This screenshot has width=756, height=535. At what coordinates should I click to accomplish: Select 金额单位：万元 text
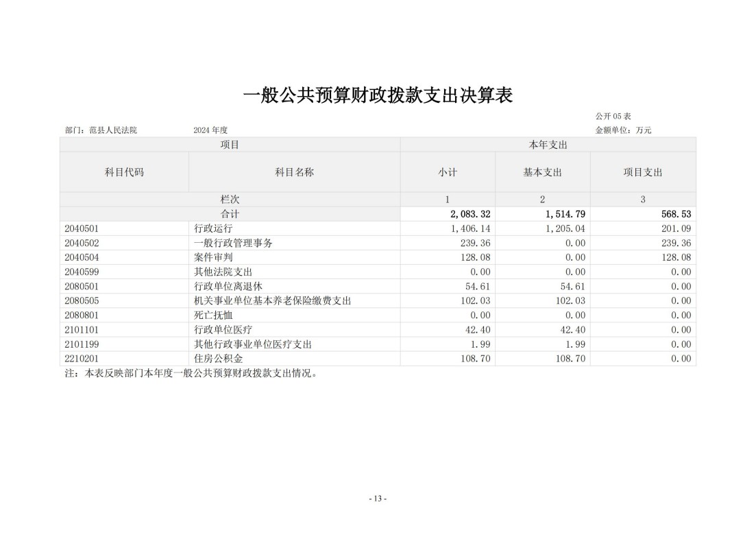(623, 130)
